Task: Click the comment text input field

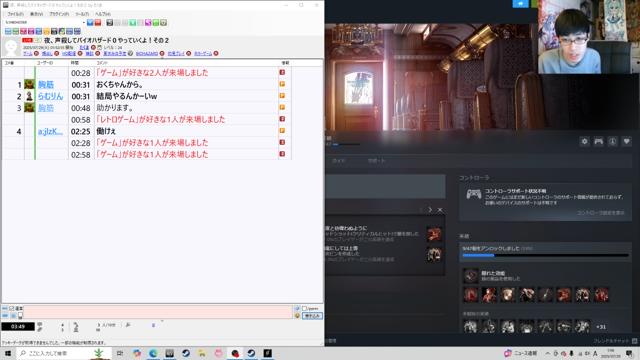Action: pos(158,312)
